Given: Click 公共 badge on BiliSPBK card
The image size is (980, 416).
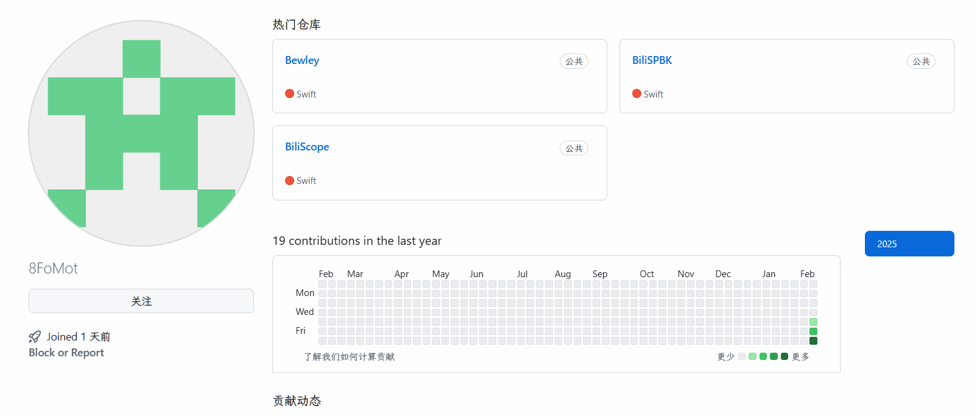Looking at the screenshot, I should click(921, 62).
